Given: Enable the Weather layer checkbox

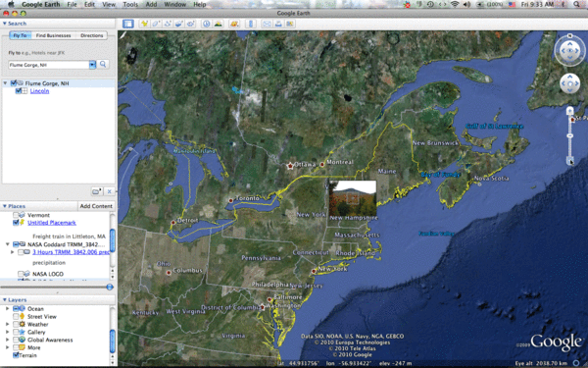Looking at the screenshot, I should 16,324.
